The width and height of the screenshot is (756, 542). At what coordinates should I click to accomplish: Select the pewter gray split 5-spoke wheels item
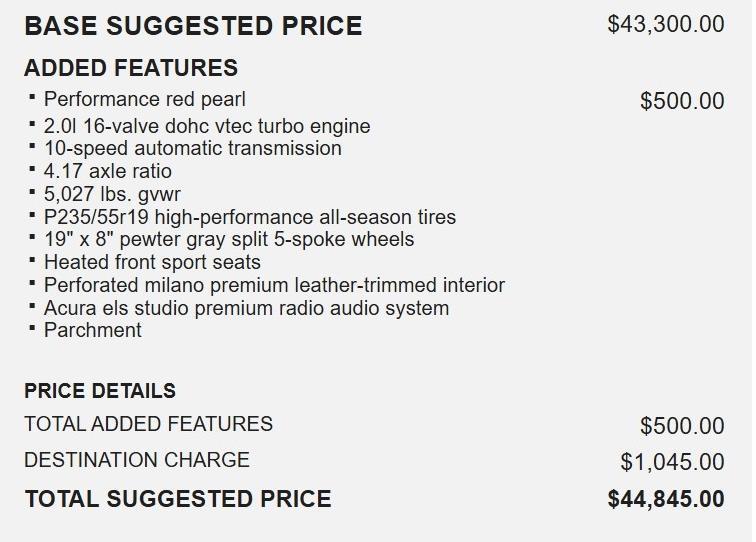229,239
